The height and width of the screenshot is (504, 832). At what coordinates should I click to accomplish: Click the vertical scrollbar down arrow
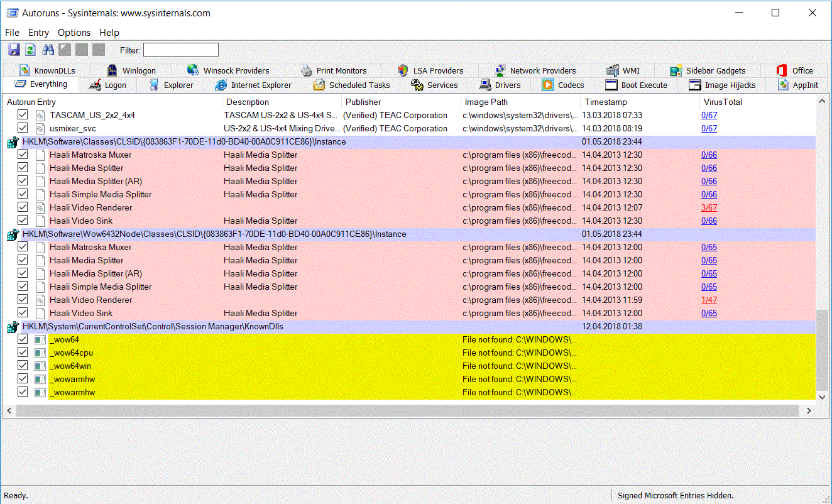coord(823,397)
